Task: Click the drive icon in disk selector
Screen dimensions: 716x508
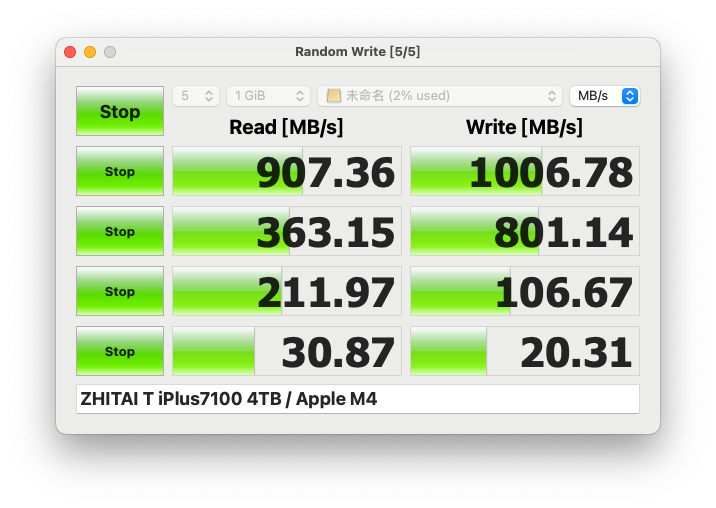Action: click(334, 96)
